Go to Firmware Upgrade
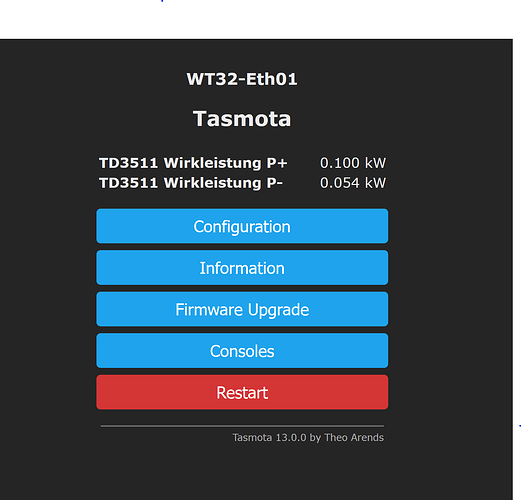 coord(242,309)
